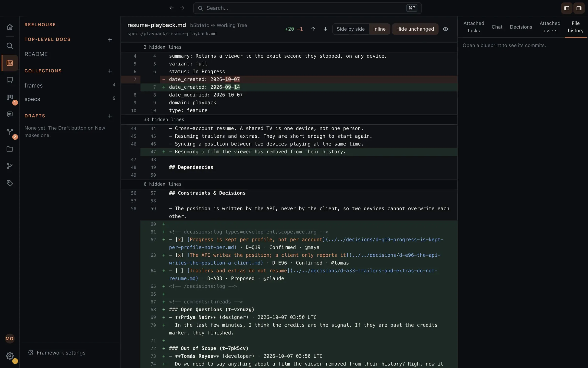The width and height of the screenshot is (588, 368).
Task: Toggle the eye preview icon
Action: pyautogui.click(x=445, y=29)
